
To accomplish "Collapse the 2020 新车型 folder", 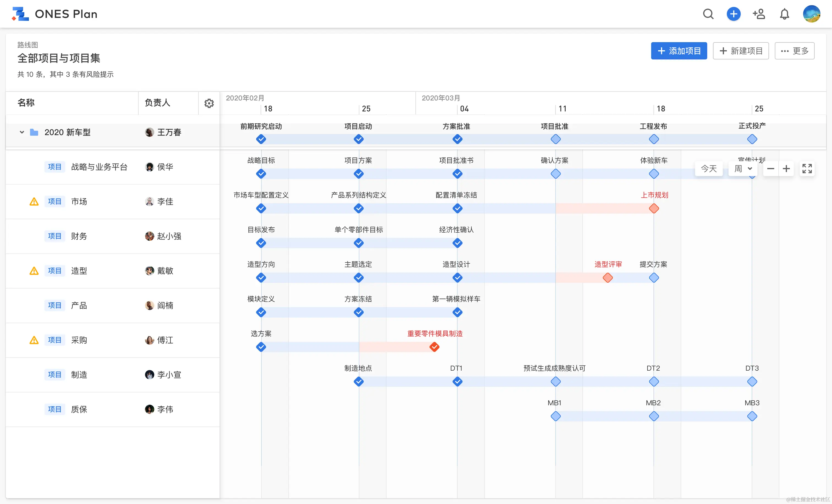I will (x=22, y=132).
